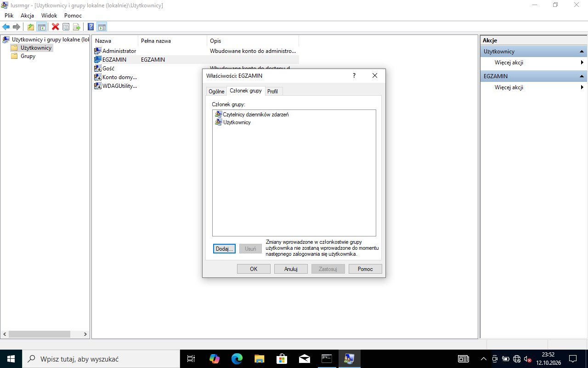Viewport: 588px width, 368px height.
Task: Open Properties via the toolbar icon
Action: click(x=66, y=27)
